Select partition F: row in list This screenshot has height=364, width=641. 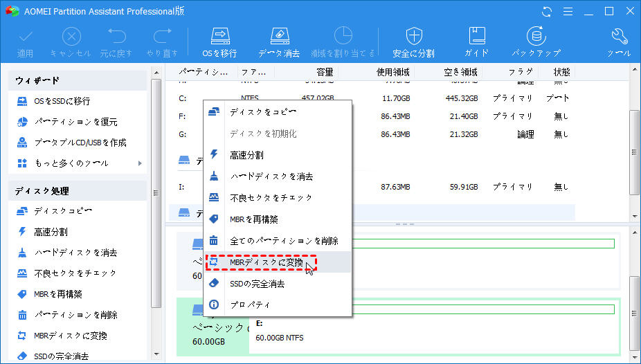(372, 116)
